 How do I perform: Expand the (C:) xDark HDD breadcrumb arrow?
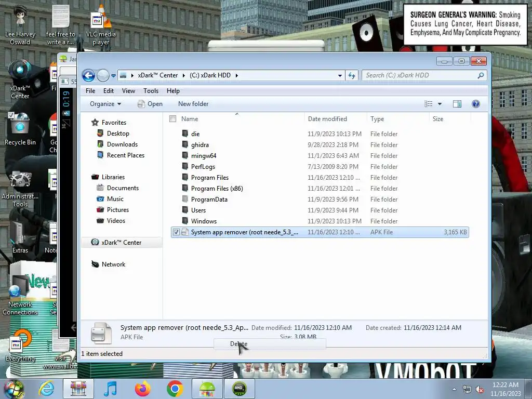coord(236,75)
